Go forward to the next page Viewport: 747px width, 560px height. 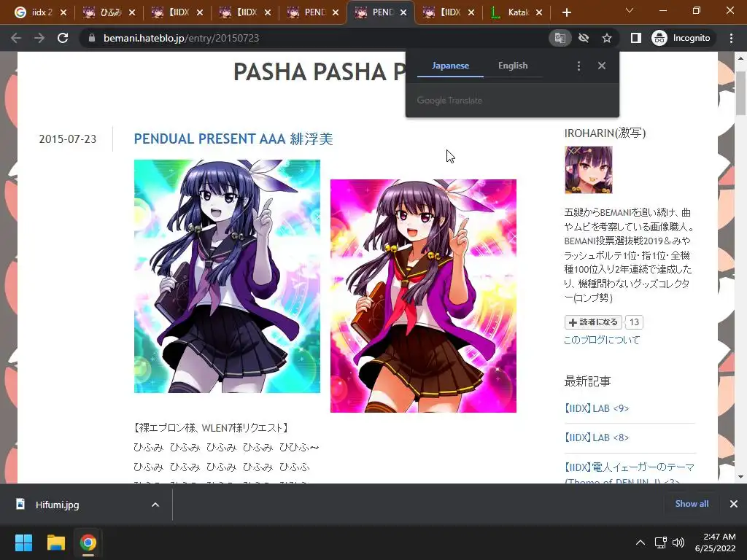click(39, 38)
